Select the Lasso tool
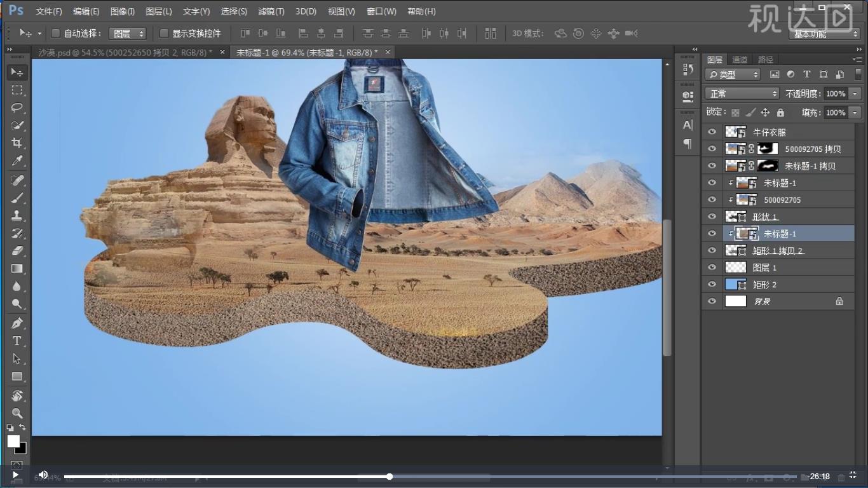Screen dimensions: 868x488 (x=17, y=107)
